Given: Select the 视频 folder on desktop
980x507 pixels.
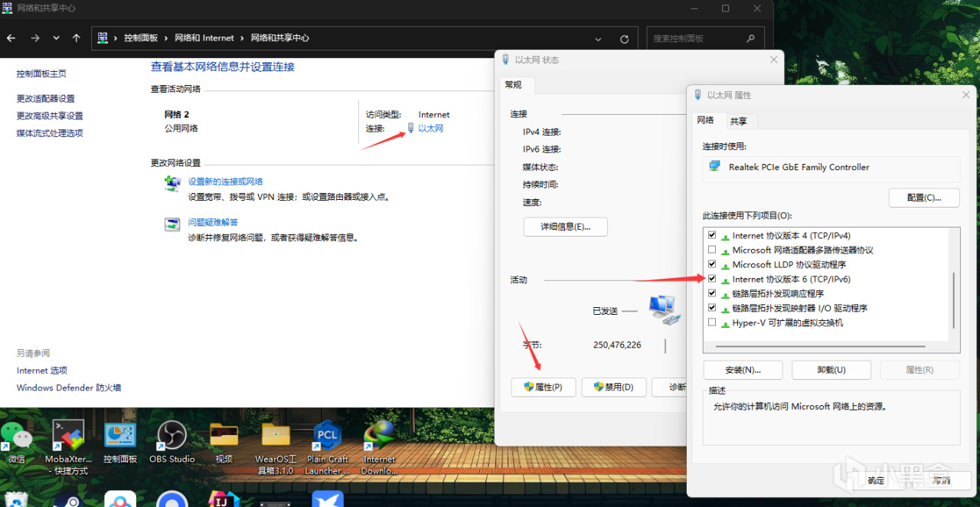Looking at the screenshot, I should click(224, 442).
